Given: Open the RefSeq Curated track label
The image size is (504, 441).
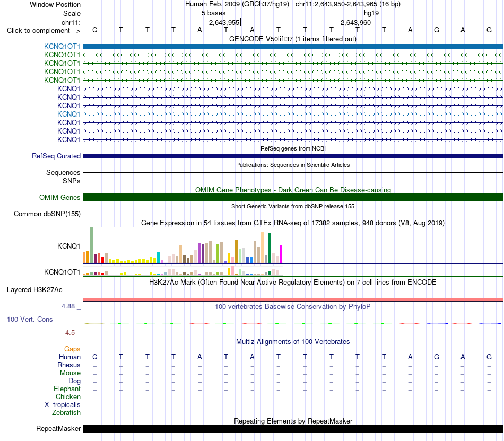Looking at the screenshot, I should click(x=56, y=156).
